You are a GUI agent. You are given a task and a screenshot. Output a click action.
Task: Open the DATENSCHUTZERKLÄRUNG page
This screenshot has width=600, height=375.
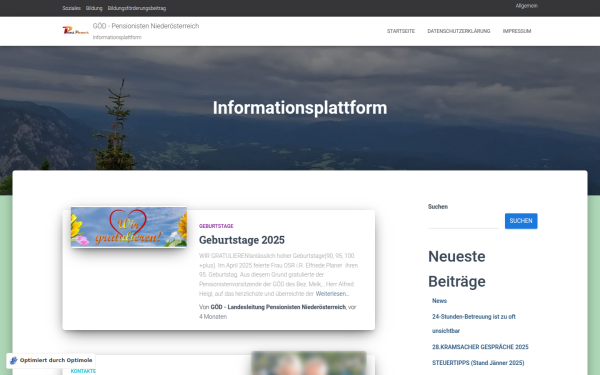click(459, 31)
